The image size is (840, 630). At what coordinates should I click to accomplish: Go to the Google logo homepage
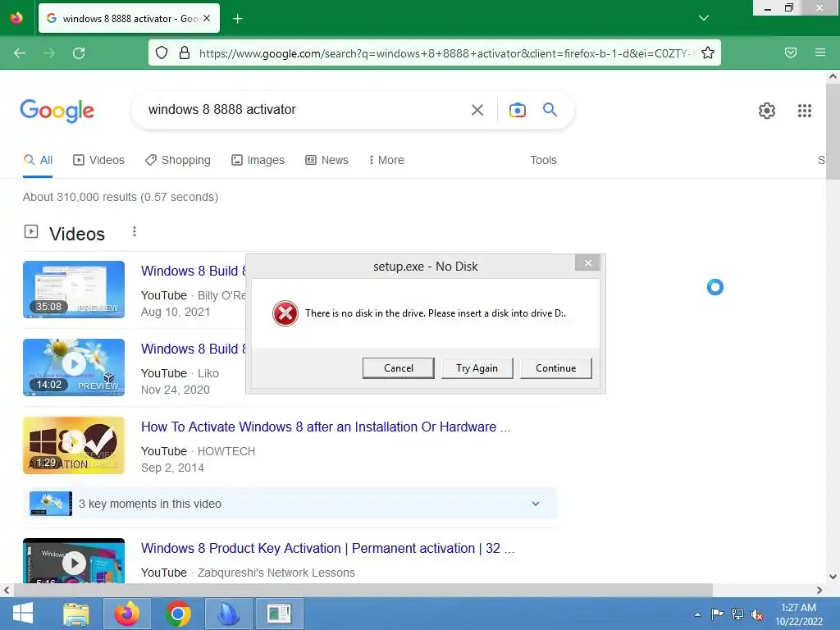pos(57,111)
